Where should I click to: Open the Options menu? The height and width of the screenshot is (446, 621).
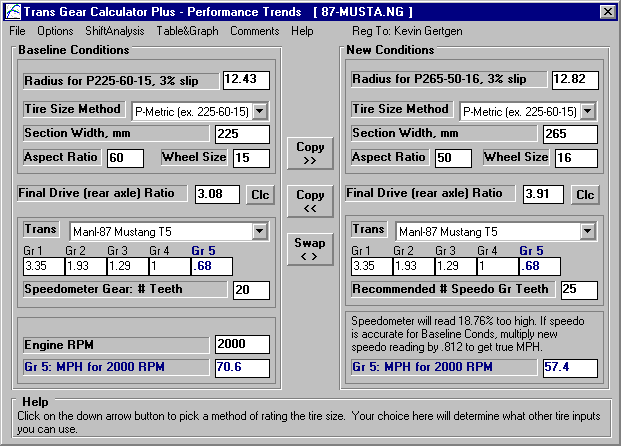coord(55,31)
